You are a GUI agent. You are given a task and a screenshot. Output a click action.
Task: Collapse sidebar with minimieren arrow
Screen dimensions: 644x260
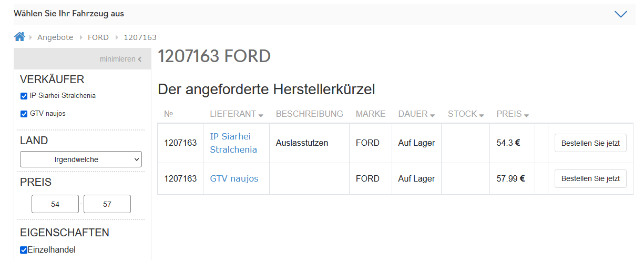(x=139, y=59)
